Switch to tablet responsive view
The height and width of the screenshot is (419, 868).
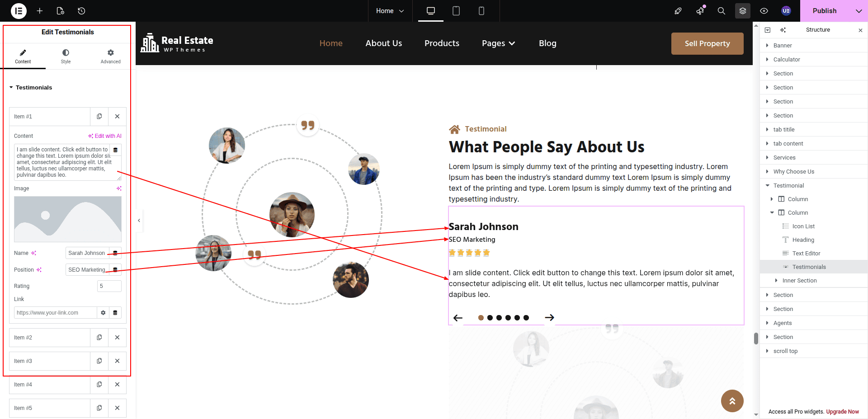point(456,11)
